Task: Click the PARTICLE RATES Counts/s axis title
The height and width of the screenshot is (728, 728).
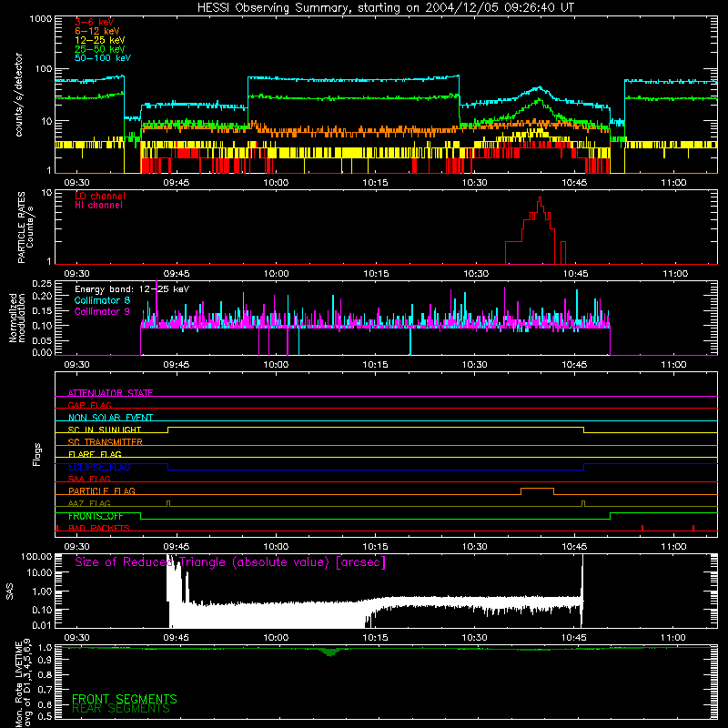Action: [25, 227]
